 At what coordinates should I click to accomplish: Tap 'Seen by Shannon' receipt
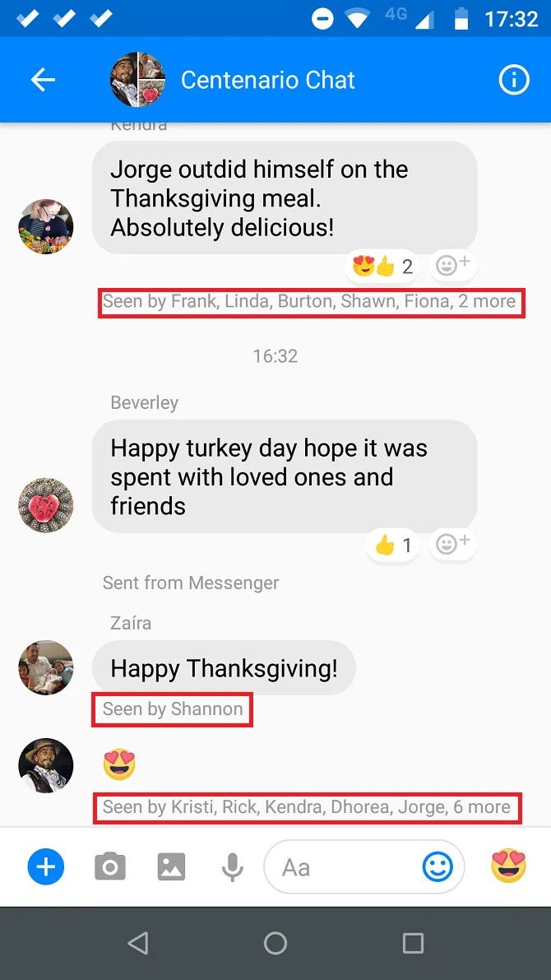pos(173,708)
